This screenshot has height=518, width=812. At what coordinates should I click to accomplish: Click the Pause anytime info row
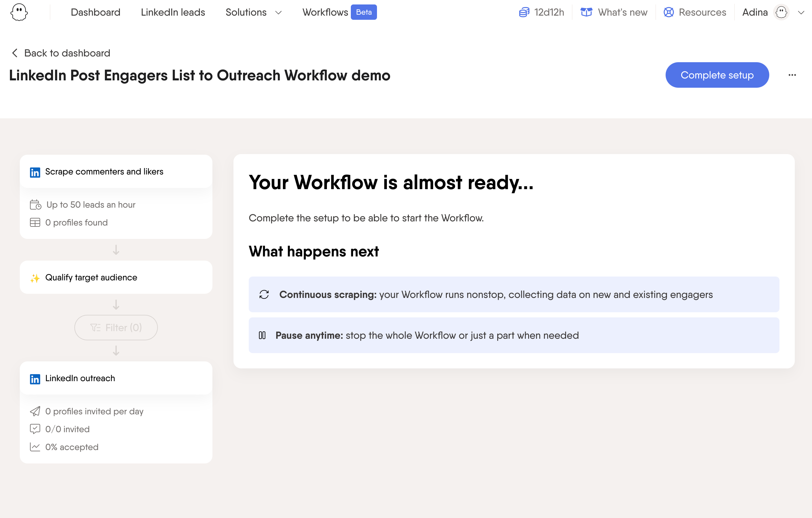pyautogui.click(x=514, y=335)
